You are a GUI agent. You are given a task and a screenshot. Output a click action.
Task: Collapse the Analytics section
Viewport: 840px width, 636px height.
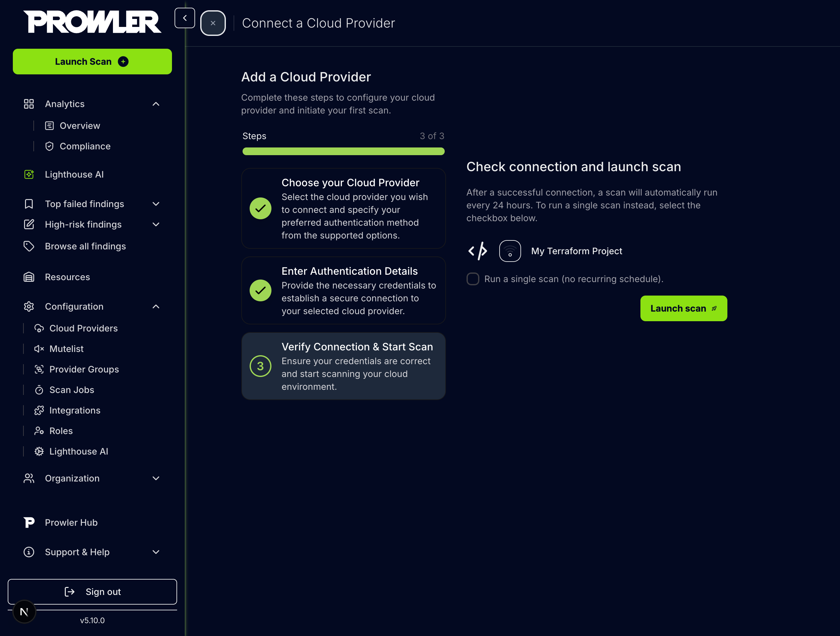coord(156,104)
